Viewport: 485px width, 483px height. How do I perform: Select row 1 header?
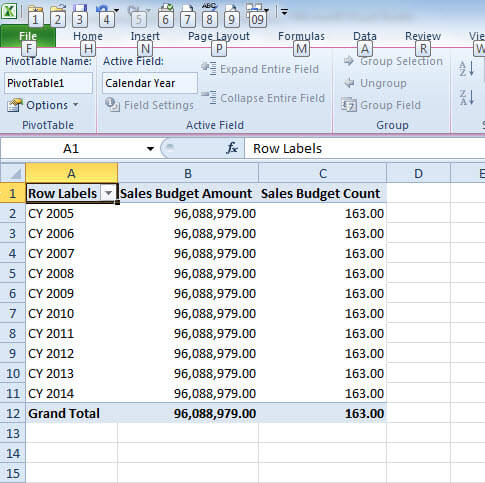[13, 193]
